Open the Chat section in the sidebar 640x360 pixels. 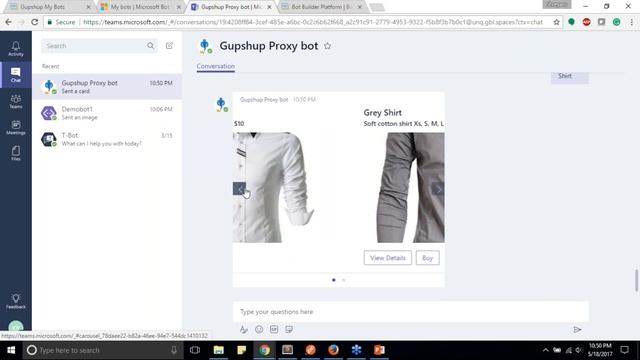[x=16, y=75]
